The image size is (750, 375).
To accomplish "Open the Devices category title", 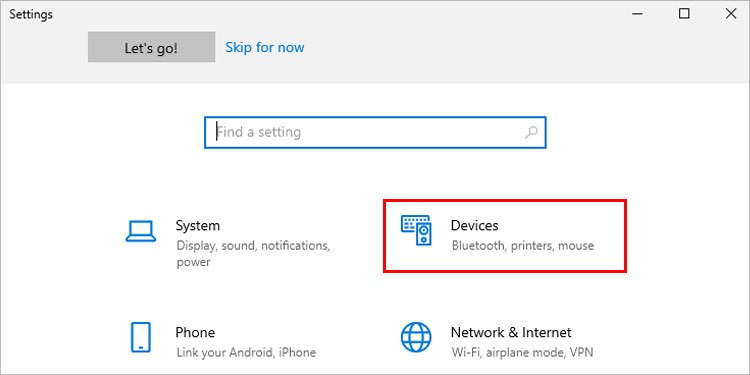I will 474,225.
